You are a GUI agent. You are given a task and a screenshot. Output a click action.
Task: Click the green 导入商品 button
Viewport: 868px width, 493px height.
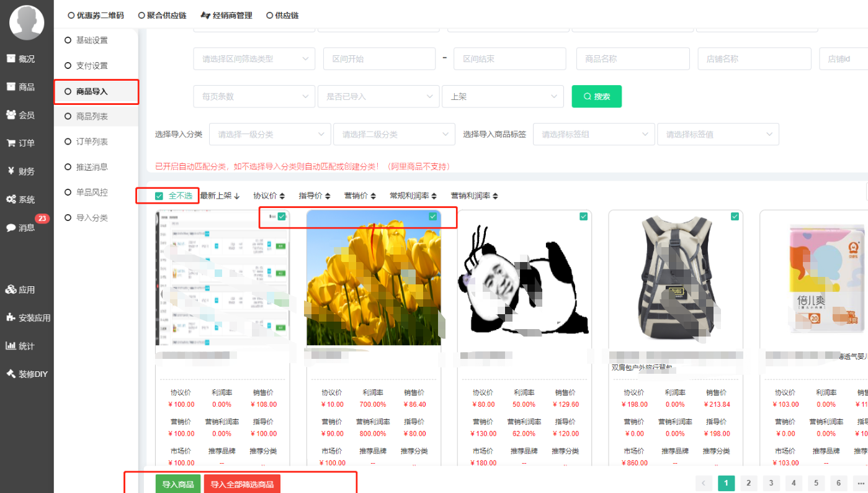pos(178,484)
